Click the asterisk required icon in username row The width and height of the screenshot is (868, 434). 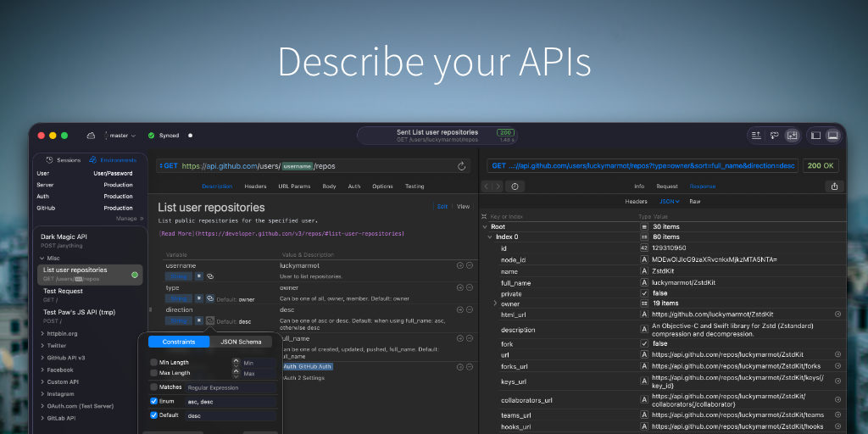tap(198, 275)
